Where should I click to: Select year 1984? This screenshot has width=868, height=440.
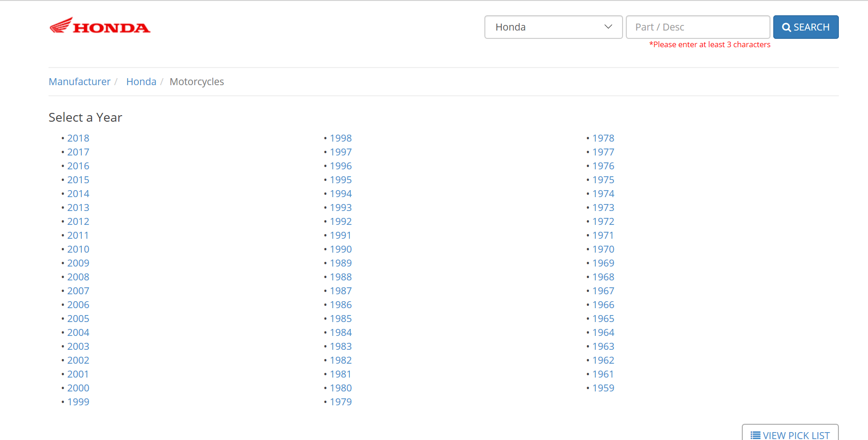click(341, 333)
